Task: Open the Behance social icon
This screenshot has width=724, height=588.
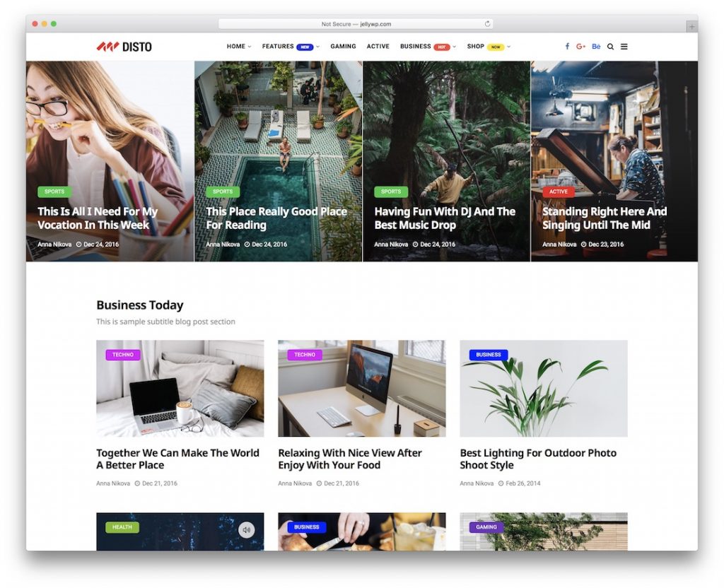Action: coord(596,46)
